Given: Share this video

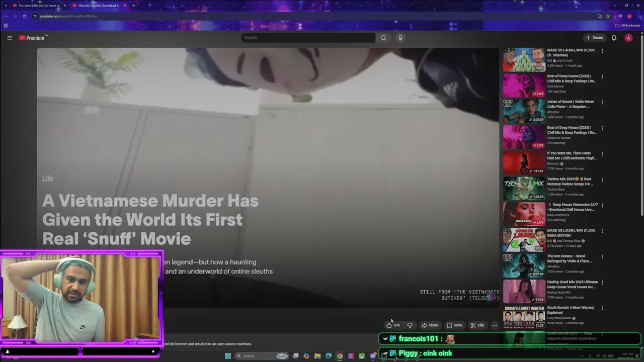Looking at the screenshot, I should [430, 325].
